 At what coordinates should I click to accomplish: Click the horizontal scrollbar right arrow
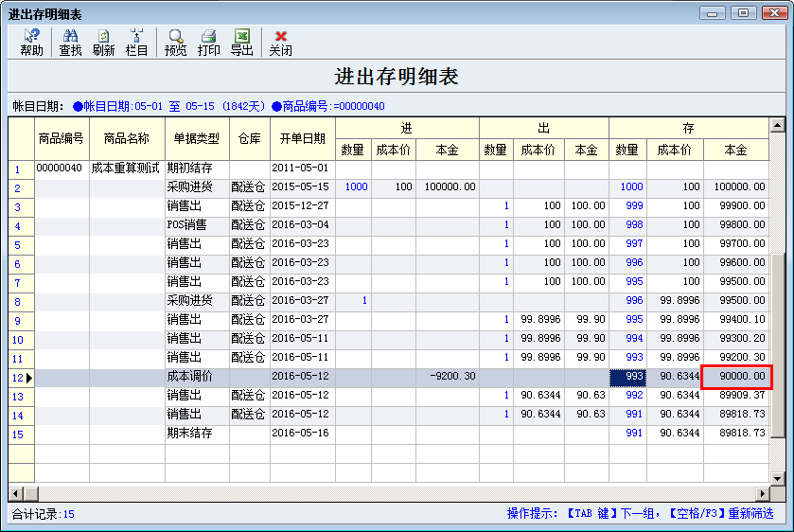(x=762, y=493)
